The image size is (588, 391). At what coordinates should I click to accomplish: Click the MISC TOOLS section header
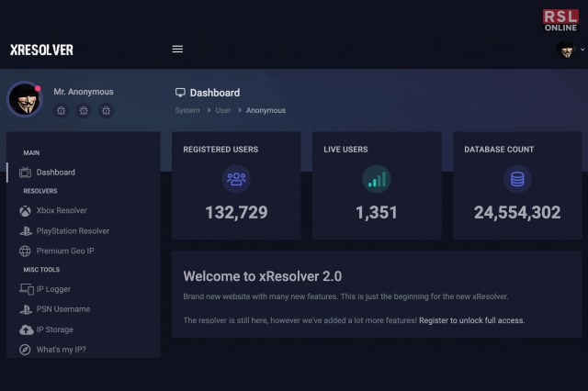[x=41, y=270]
